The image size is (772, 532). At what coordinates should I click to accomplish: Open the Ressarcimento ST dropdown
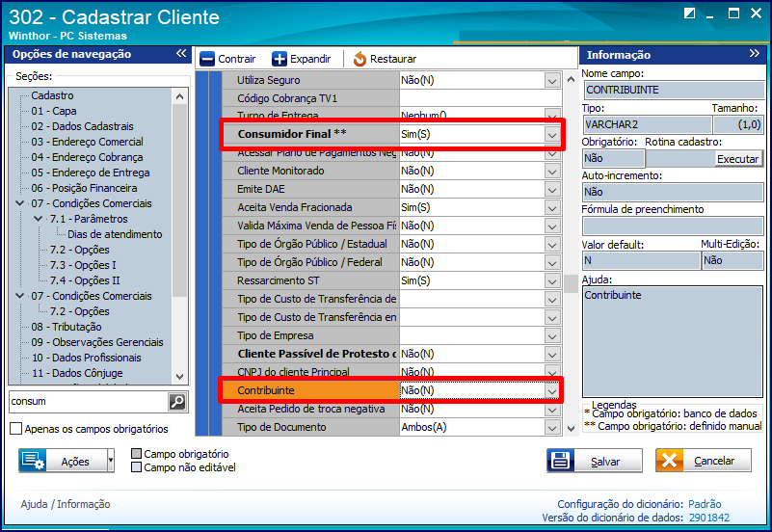point(552,281)
